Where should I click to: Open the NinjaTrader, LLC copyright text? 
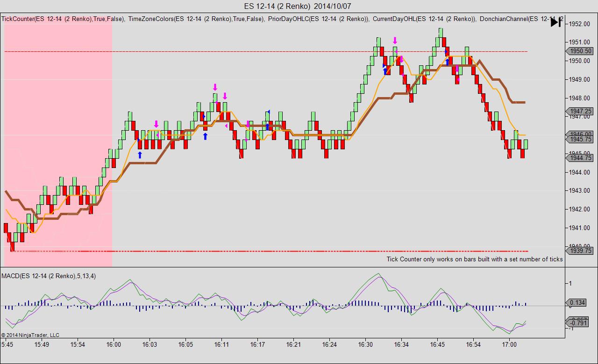30,335
